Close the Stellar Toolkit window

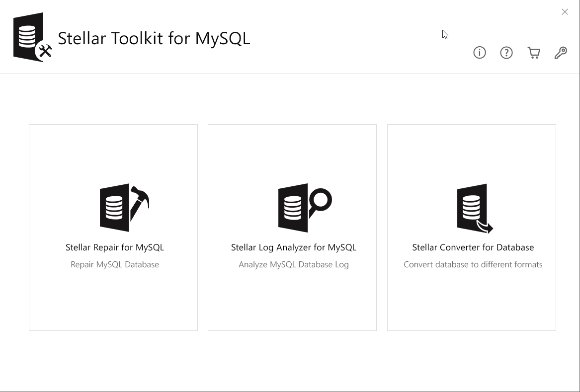pyautogui.click(x=565, y=11)
